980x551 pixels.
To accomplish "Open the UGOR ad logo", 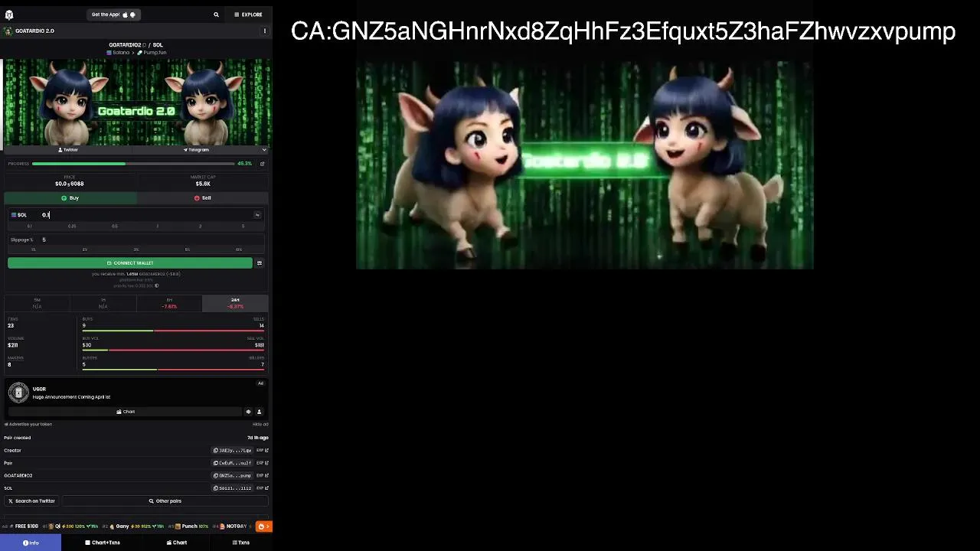I will tap(18, 393).
